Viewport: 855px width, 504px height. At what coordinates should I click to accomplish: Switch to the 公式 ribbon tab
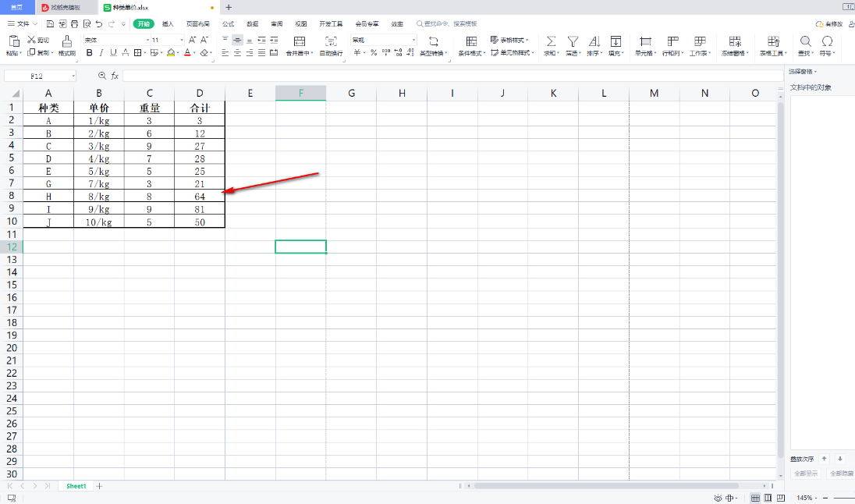228,24
